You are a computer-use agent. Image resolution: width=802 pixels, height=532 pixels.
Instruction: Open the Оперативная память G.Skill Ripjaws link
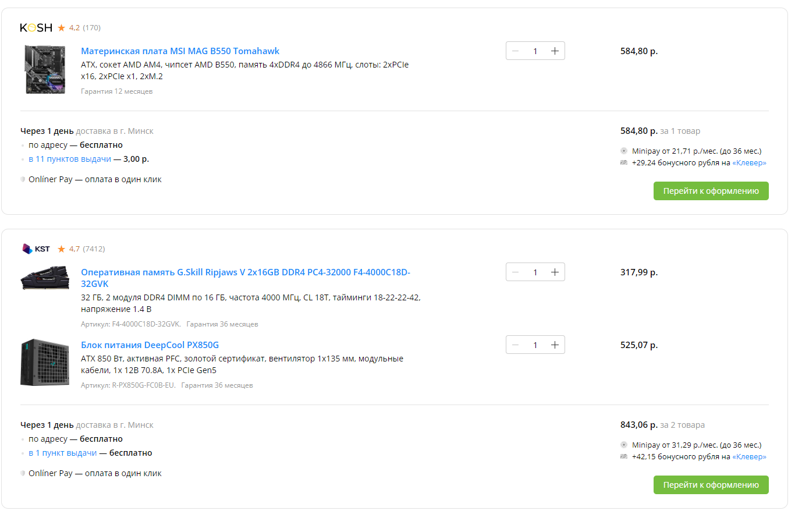coord(245,272)
